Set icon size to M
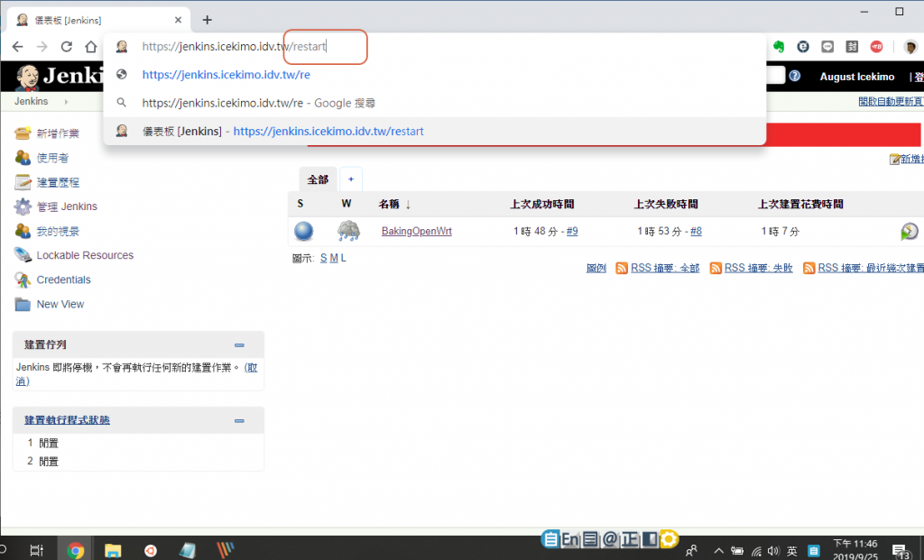Viewport: 924px width, 560px height. coord(334,259)
